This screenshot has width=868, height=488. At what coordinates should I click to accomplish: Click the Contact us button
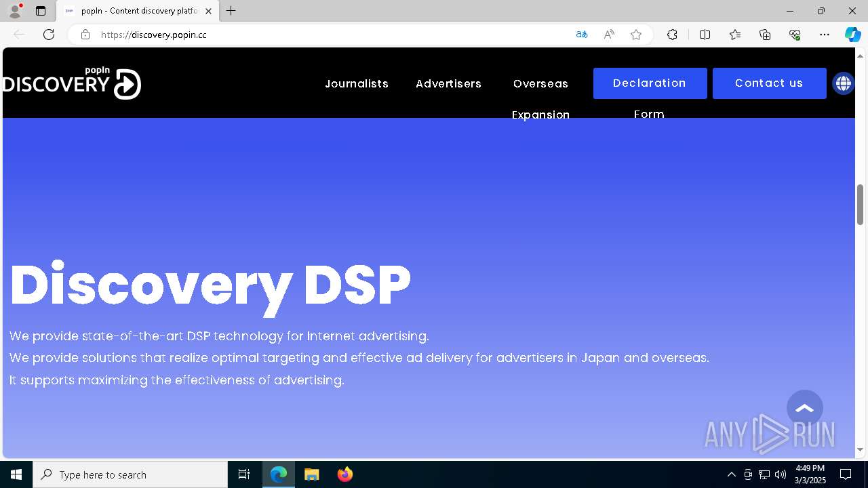point(769,83)
